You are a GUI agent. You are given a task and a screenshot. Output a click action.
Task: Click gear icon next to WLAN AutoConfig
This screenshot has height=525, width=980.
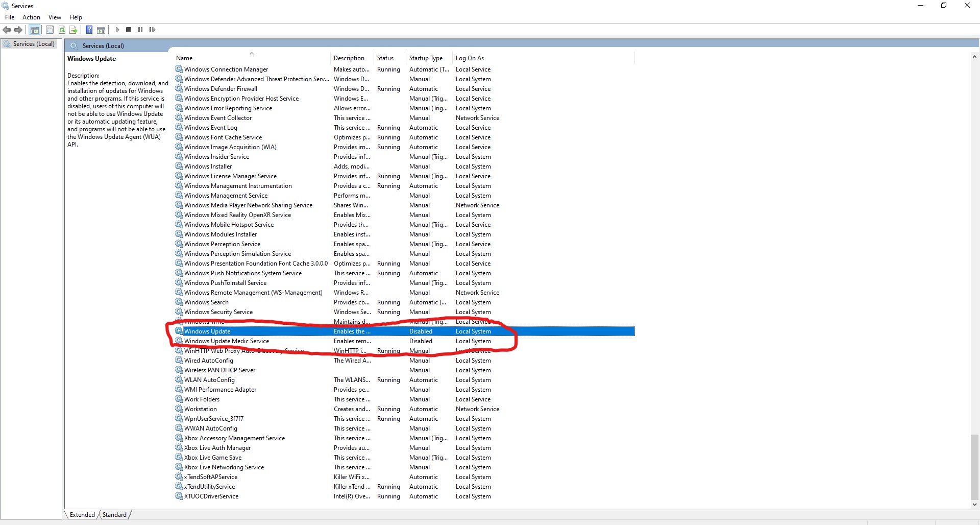(x=179, y=379)
